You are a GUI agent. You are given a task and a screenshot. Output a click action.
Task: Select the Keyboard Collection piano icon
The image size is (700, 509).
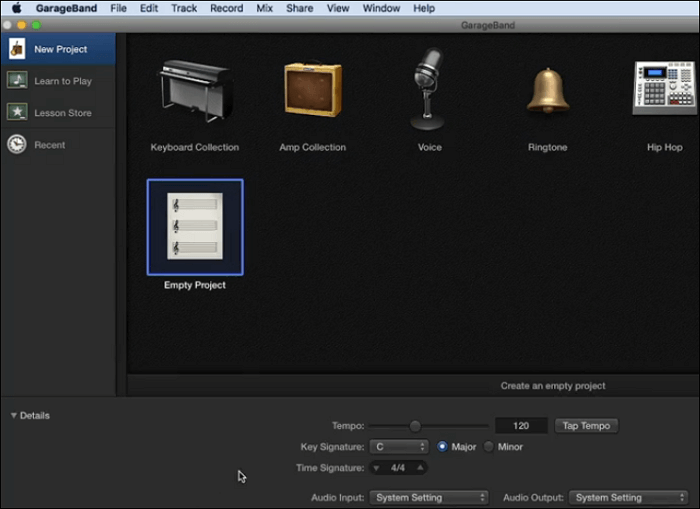(x=196, y=91)
